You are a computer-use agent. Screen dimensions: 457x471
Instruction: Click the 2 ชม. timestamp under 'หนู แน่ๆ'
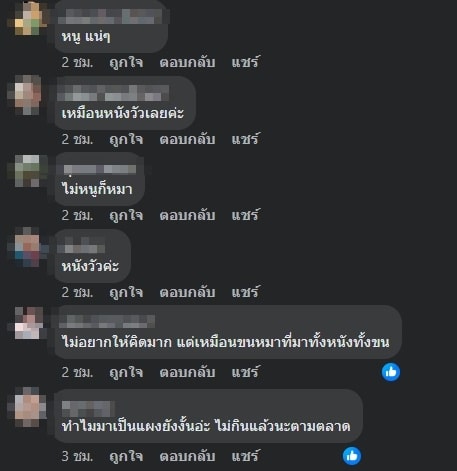(x=77, y=62)
